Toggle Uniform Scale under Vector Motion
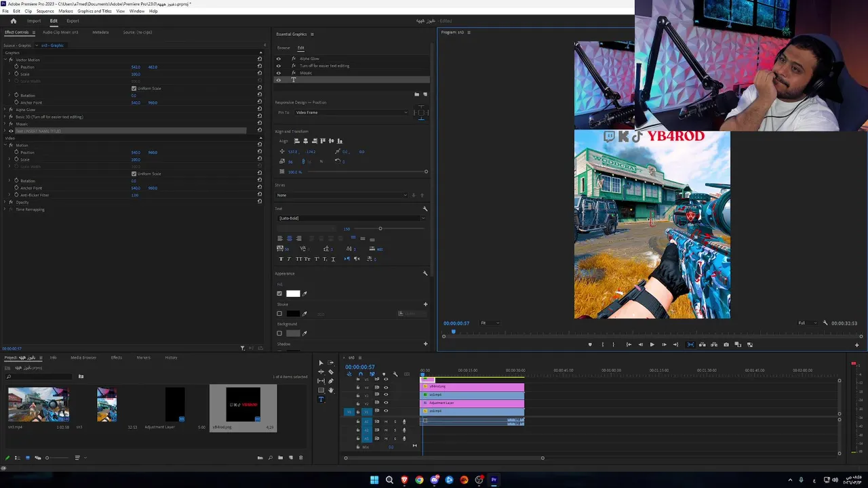The image size is (868, 488). tap(134, 88)
